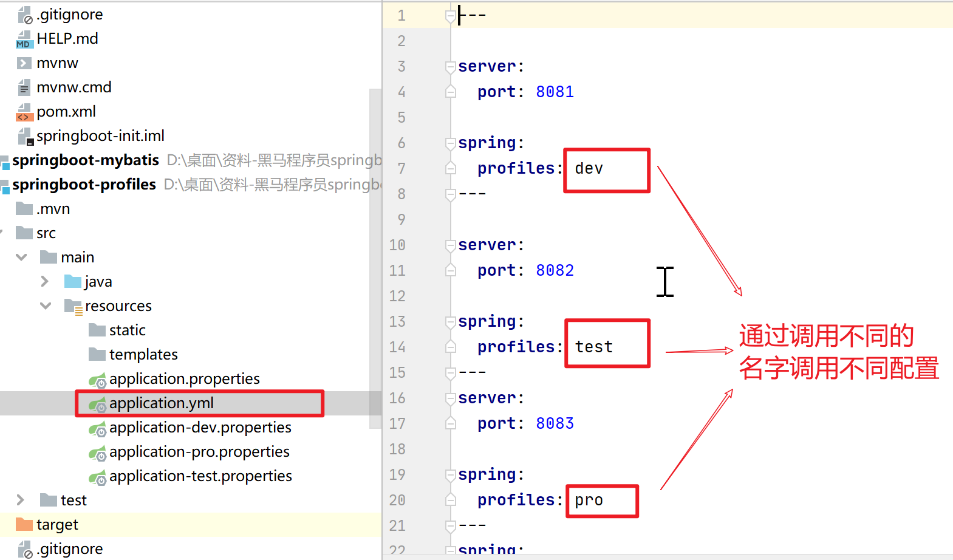
Task: Click the project tree vertical scrollbar
Action: coord(375,258)
